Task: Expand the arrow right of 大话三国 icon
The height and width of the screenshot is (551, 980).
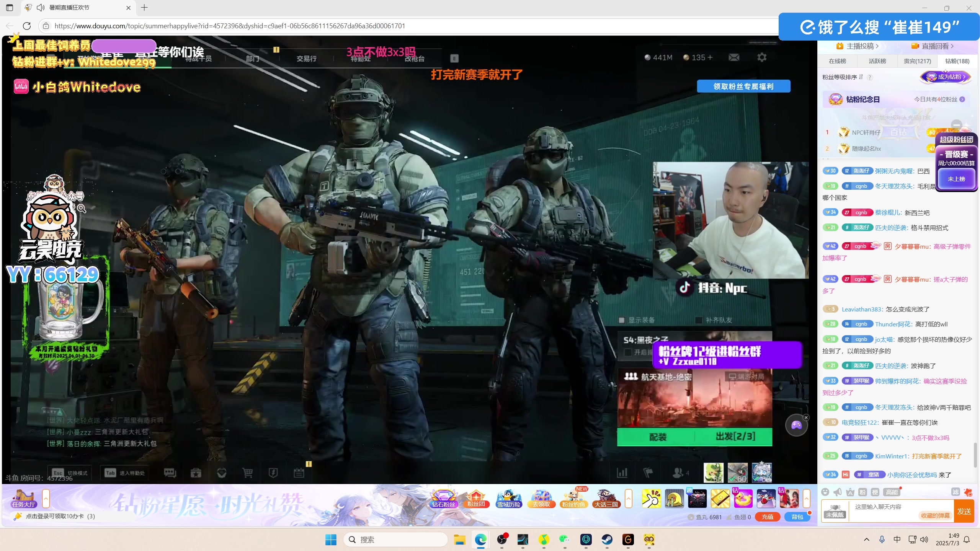Action: [x=628, y=499]
